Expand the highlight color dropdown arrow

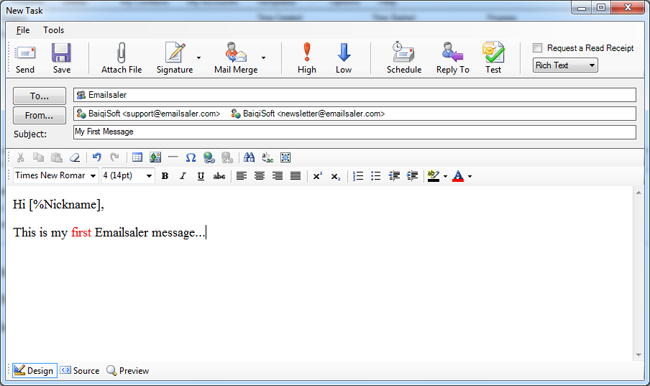446,176
